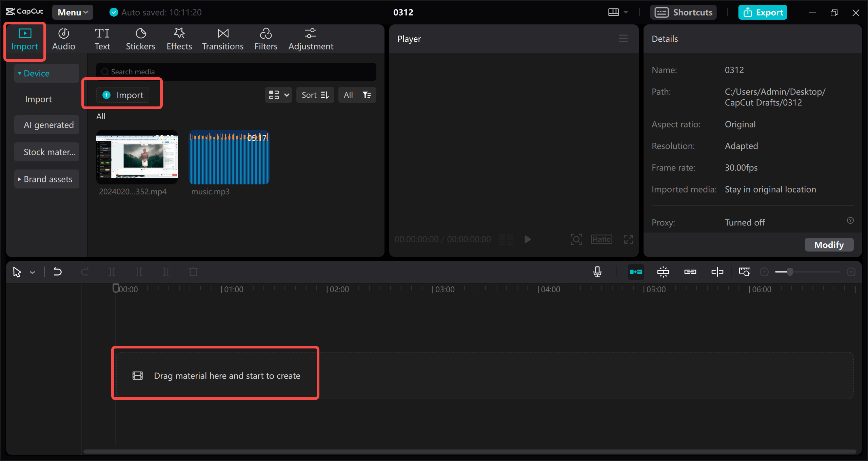Viewport: 868px width, 461px height.
Task: Open the Stickers panel
Action: pyautogui.click(x=140, y=39)
